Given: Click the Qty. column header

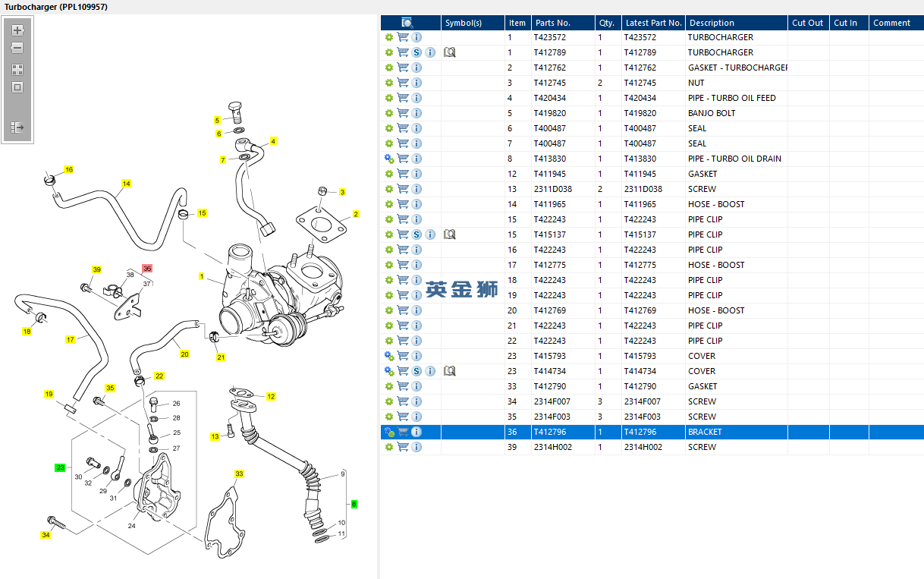Looking at the screenshot, I should (x=608, y=23).
